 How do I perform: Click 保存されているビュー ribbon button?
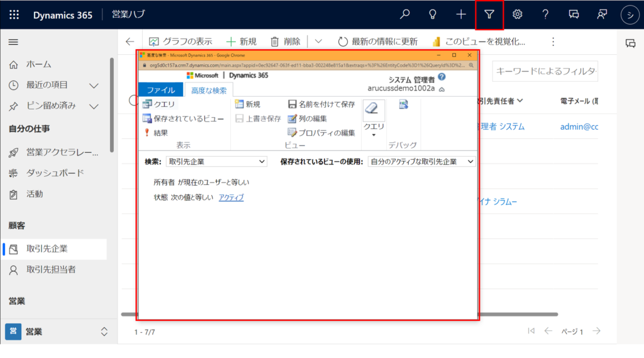(183, 119)
